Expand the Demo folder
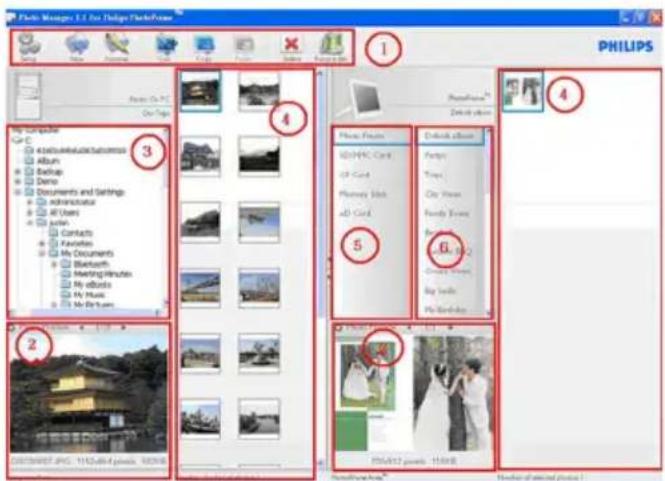This screenshot has width=665, height=481. click(x=18, y=182)
